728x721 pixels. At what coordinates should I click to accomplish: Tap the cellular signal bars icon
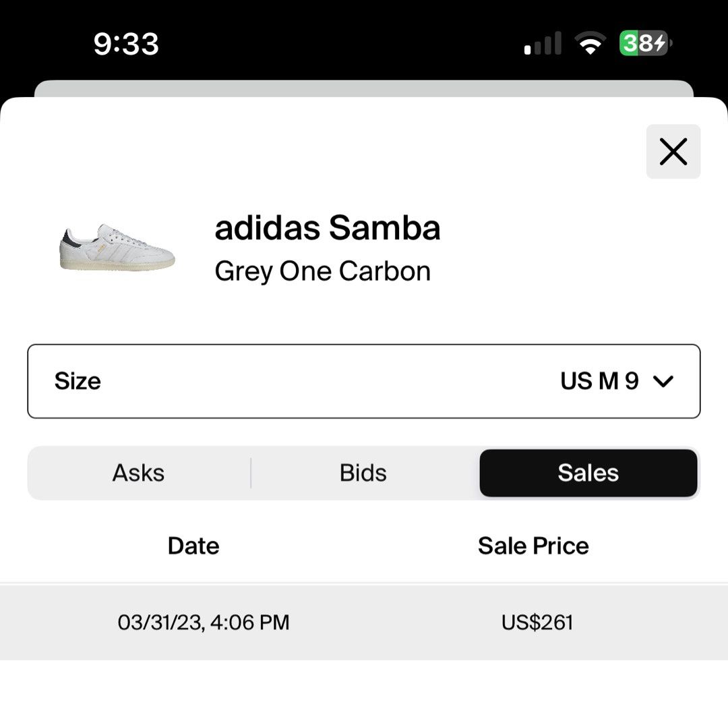click(x=543, y=42)
